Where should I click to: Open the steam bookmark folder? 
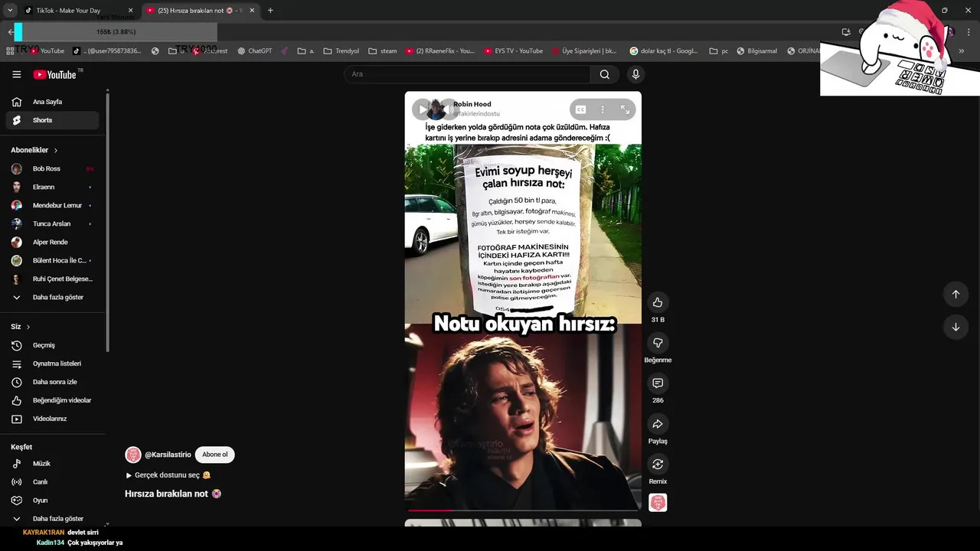383,51
